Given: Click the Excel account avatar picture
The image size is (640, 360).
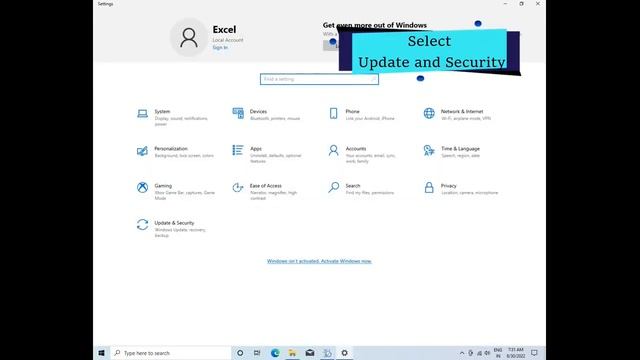Looking at the screenshot, I should tap(189, 38).
